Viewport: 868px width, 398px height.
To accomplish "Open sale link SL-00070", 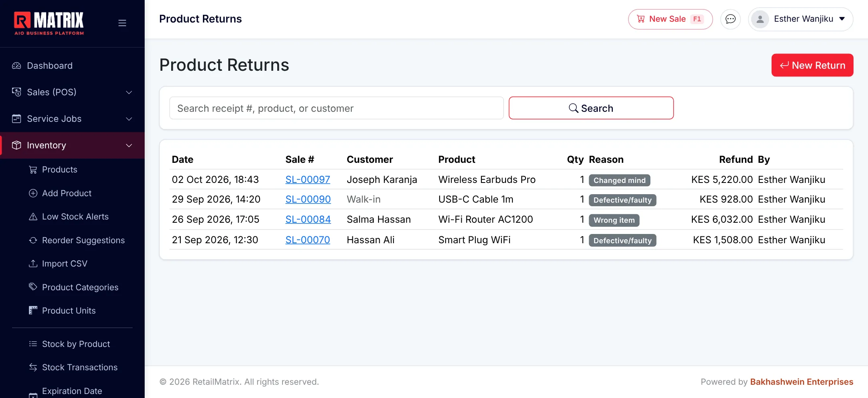I will 308,240.
